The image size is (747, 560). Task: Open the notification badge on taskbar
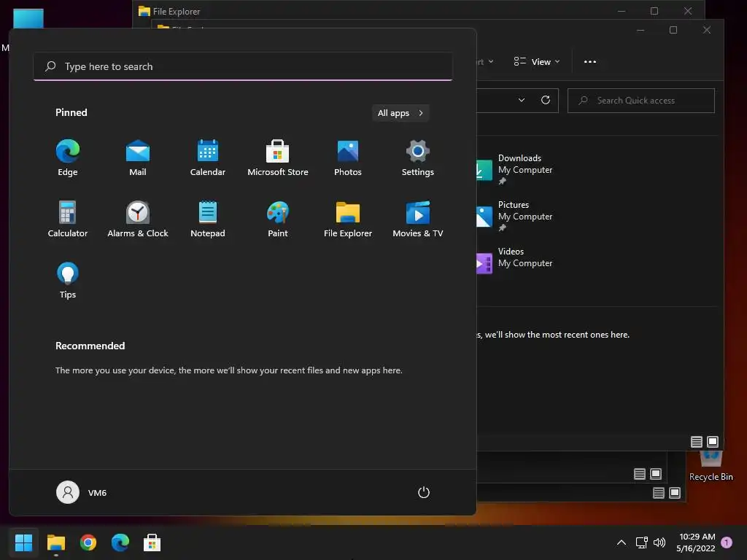point(727,542)
